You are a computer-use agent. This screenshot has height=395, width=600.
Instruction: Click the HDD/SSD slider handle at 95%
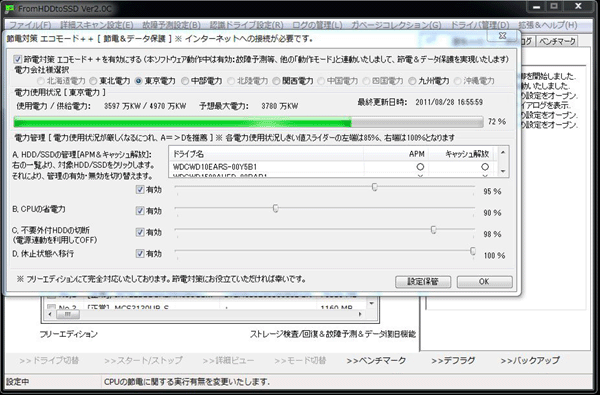point(375,187)
